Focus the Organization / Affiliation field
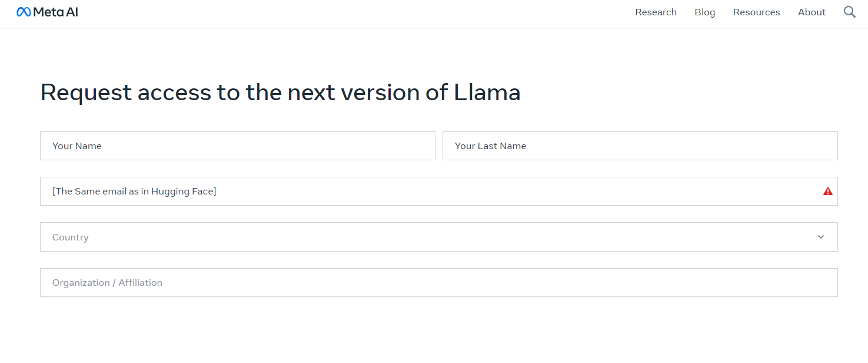 pyautogui.click(x=412, y=282)
